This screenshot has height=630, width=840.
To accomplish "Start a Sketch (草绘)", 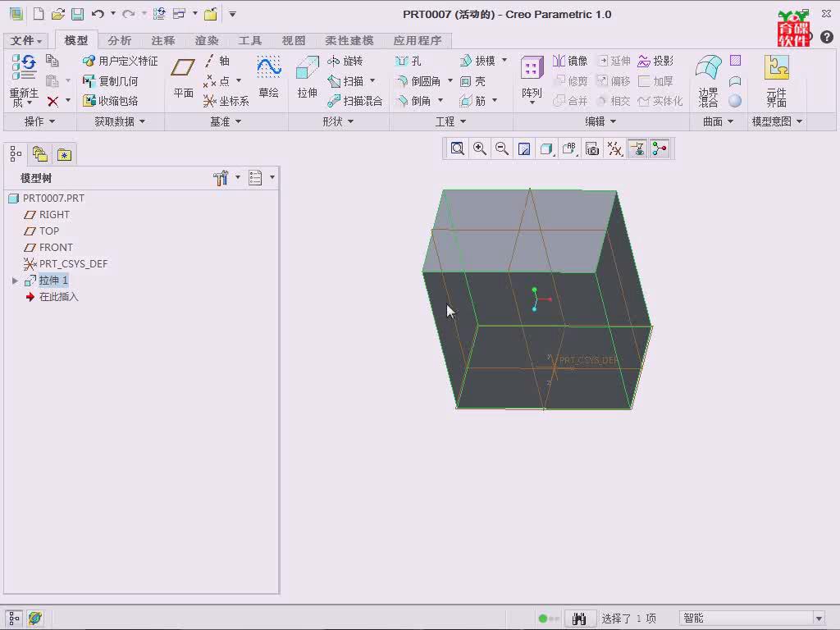I will [268, 78].
